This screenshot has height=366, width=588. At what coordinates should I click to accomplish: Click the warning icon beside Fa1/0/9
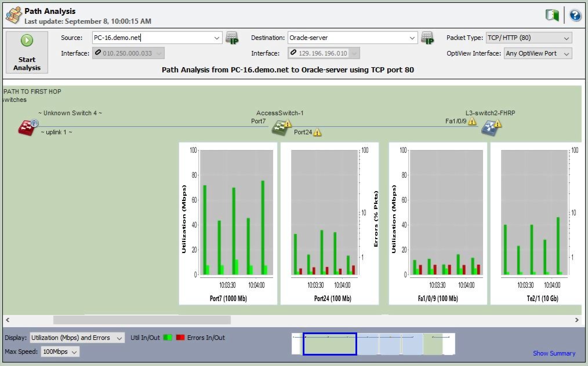(x=472, y=122)
